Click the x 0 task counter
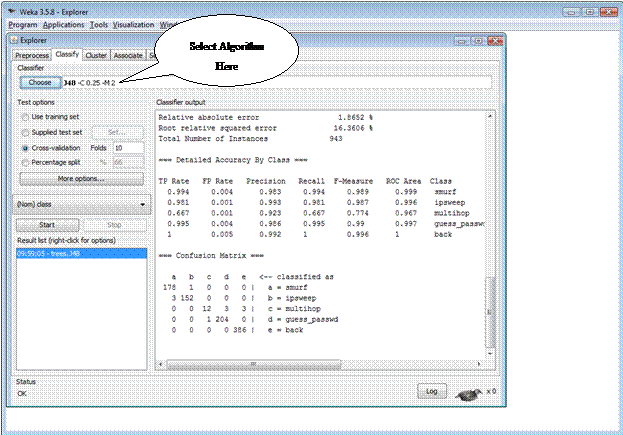The height and width of the screenshot is (435, 623). (491, 391)
